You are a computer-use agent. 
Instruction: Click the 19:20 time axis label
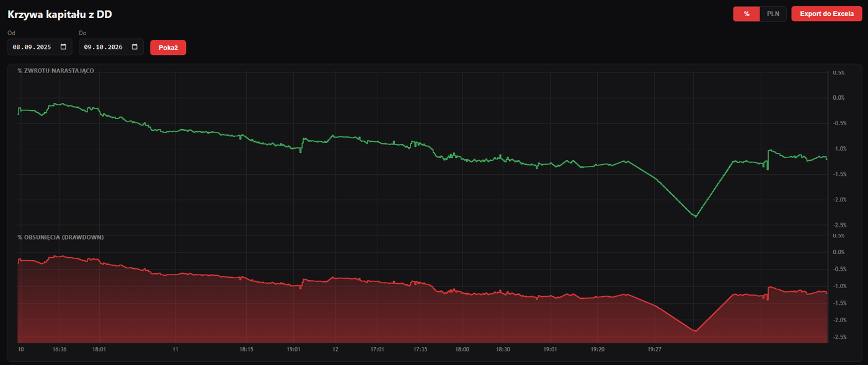tap(597, 350)
